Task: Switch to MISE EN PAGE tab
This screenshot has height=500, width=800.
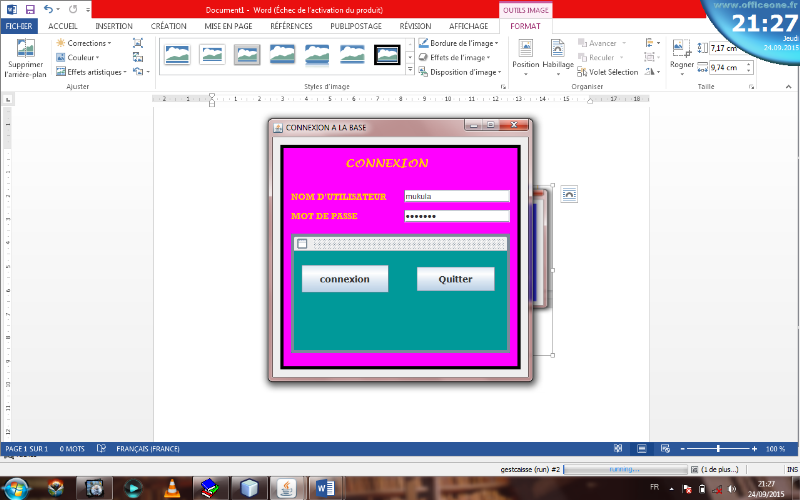Action: click(x=228, y=26)
